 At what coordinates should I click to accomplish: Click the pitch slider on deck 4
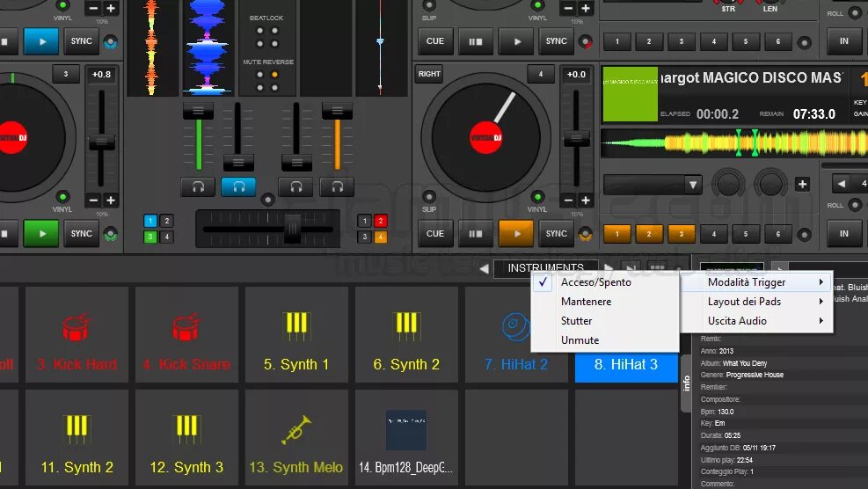[576, 138]
